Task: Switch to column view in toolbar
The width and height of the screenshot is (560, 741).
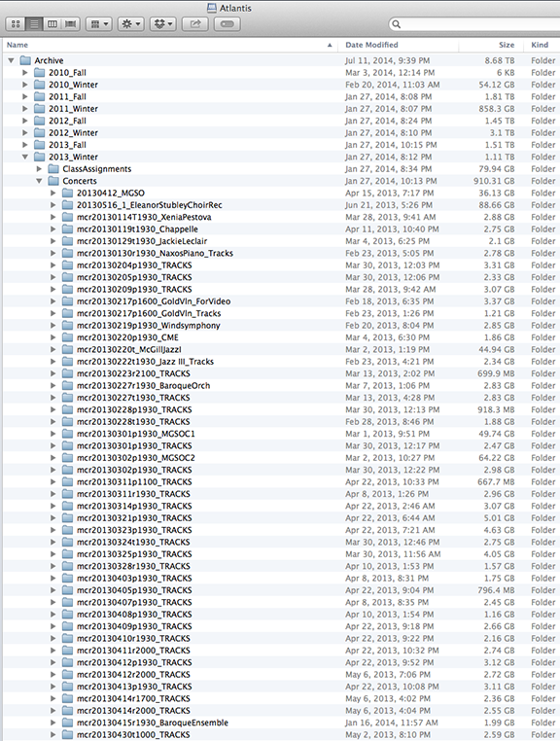Action: point(52,24)
